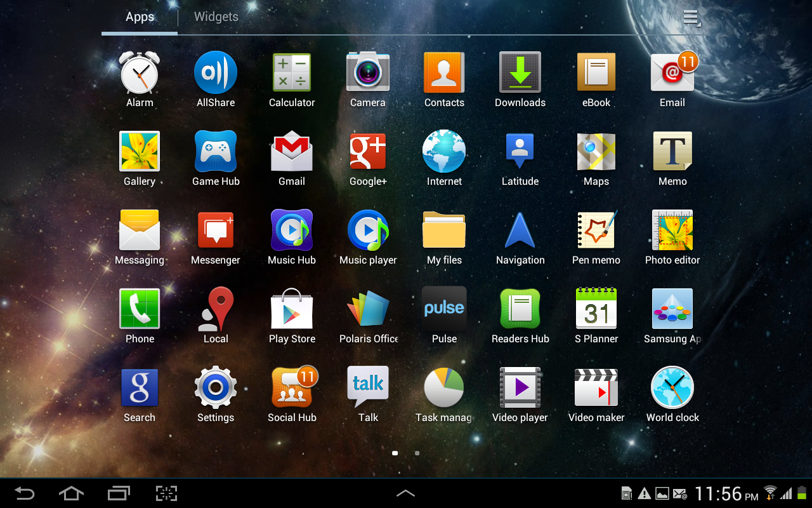Screen dimensions: 812x508
Task: Open the World clock app
Action: tap(672, 394)
